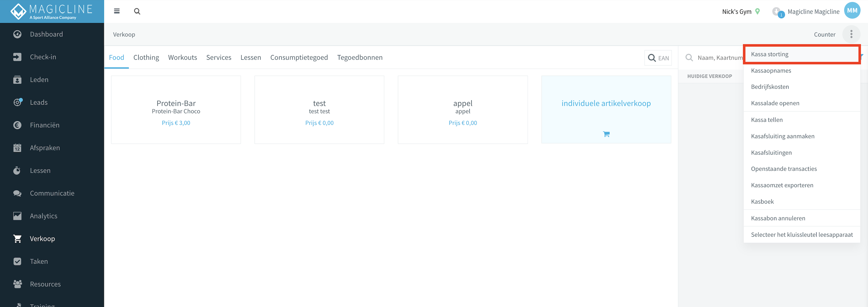Open the MM user avatar
The height and width of the screenshot is (307, 868).
click(x=852, y=11)
